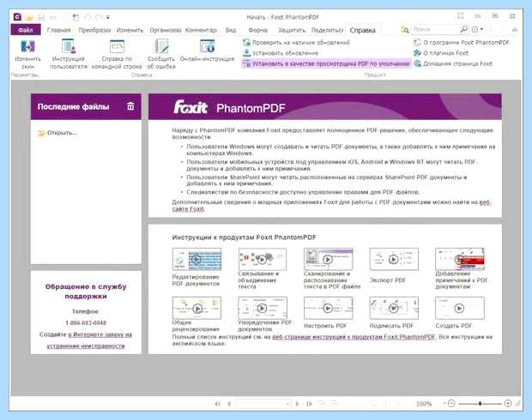
Task: Play the Экспорт PDF tutorial thumbnail
Action: (x=394, y=260)
